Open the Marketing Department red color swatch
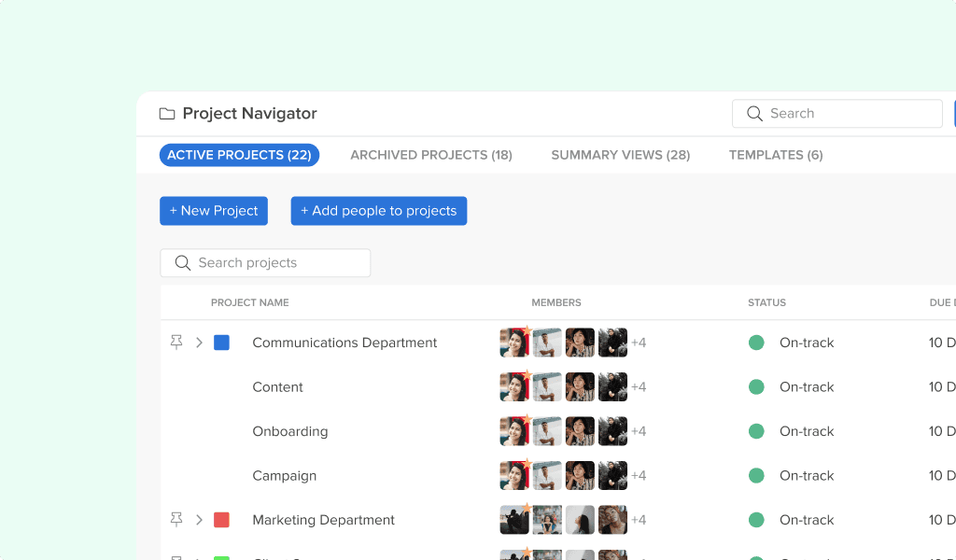The height and width of the screenshot is (560, 956). pos(222,520)
